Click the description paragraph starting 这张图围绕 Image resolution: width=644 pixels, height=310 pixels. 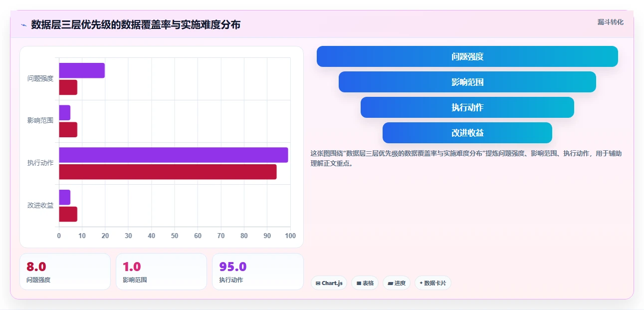coord(466,158)
